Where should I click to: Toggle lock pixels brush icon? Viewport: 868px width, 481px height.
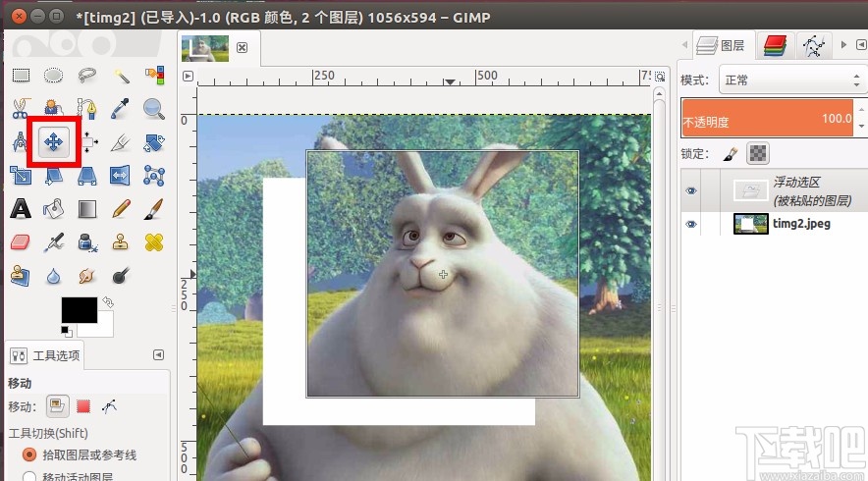click(731, 154)
